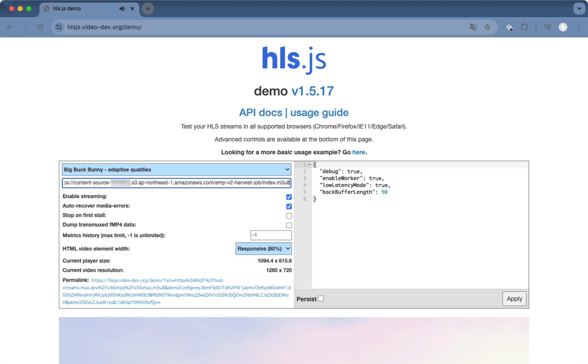Enable Stop on first stall checkbox
This screenshot has width=588, height=364.
pos(289,216)
